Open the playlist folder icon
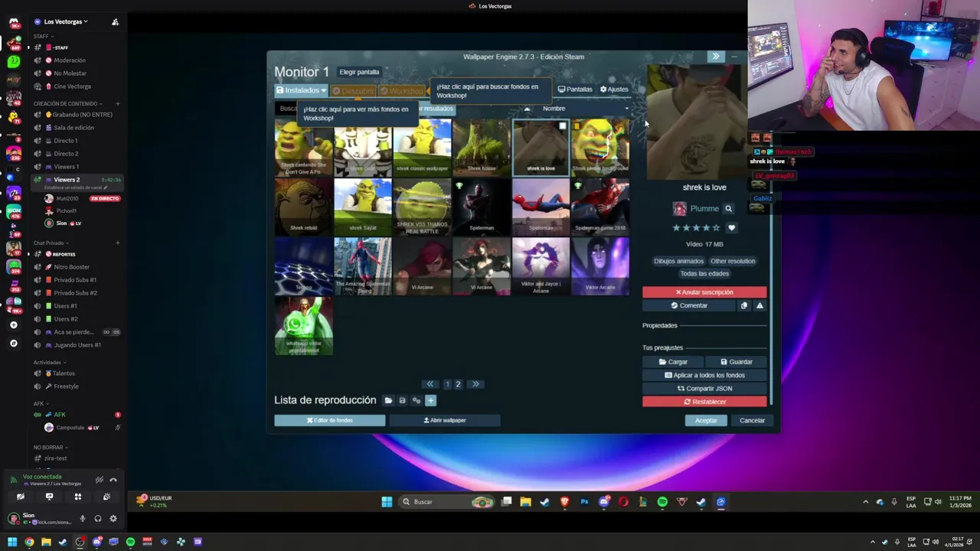The width and height of the screenshot is (980, 551). click(x=388, y=400)
